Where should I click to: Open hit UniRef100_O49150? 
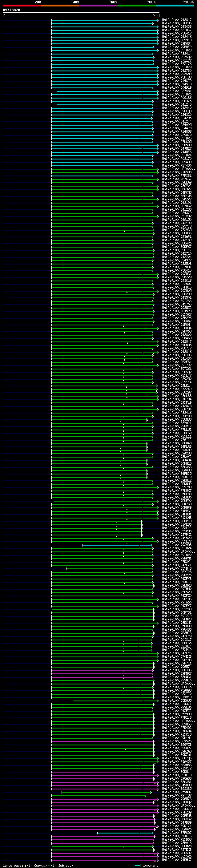pos(177,220)
